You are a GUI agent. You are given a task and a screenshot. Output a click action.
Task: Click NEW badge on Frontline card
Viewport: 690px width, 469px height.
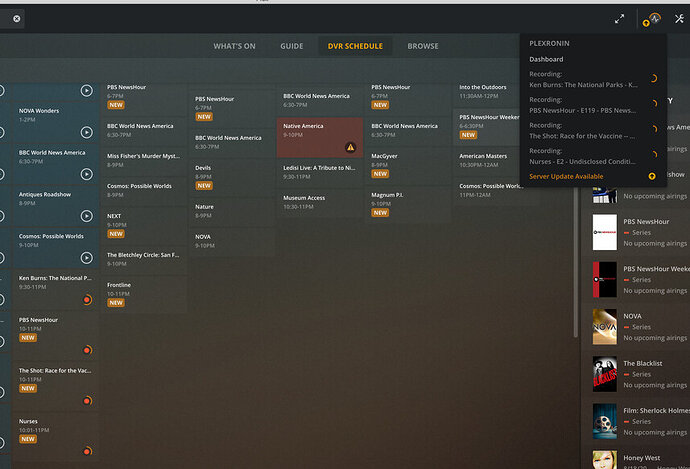click(116, 303)
